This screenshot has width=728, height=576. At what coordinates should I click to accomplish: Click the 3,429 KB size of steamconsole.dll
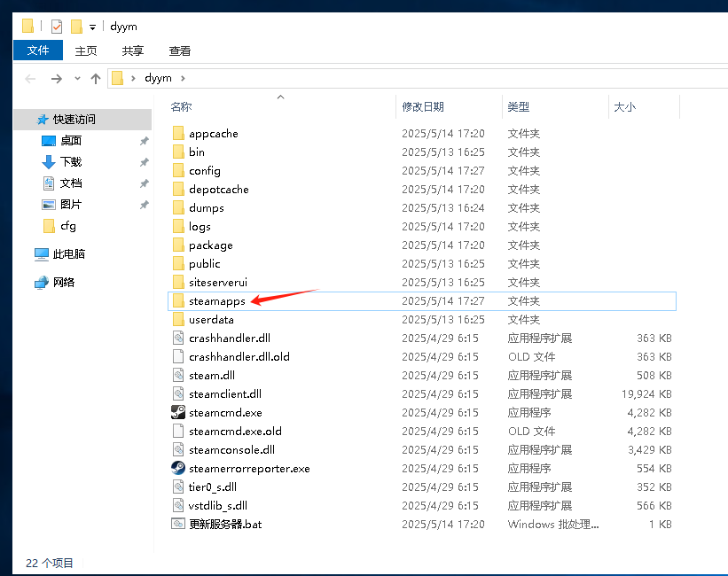(x=650, y=449)
